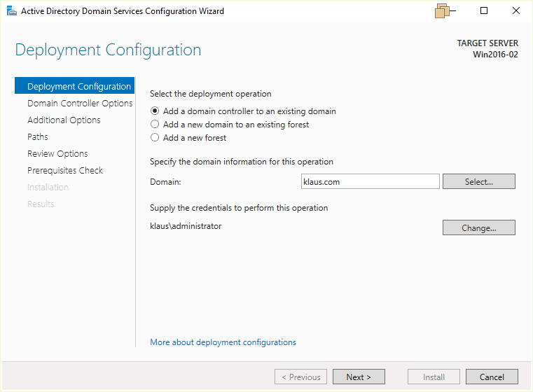Choose 'Add a new domain to an existing forest'

point(155,125)
